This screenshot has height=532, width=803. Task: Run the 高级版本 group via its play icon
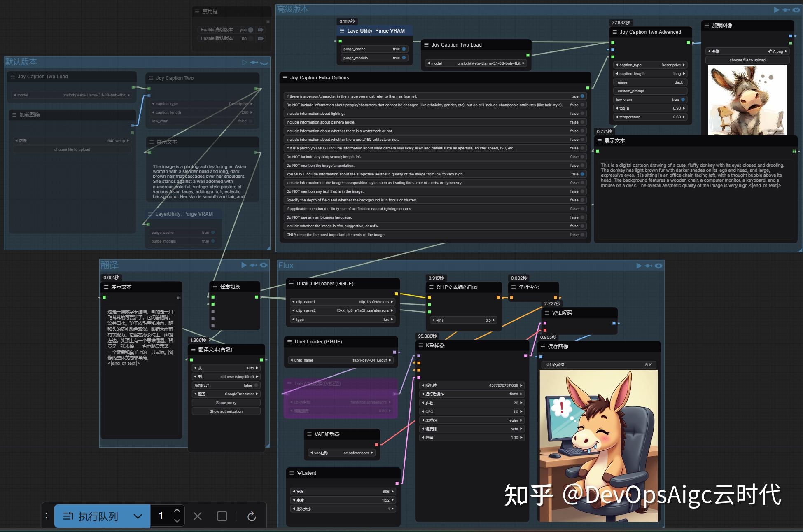pos(776,9)
